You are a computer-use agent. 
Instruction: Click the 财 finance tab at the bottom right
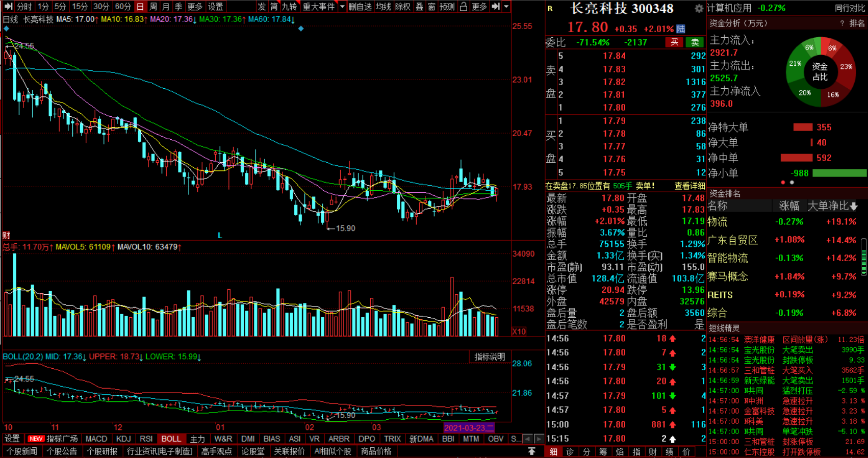point(653,452)
